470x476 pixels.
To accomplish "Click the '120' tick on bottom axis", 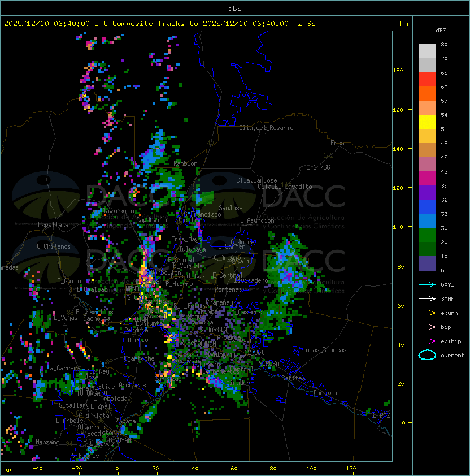I will point(351,469).
